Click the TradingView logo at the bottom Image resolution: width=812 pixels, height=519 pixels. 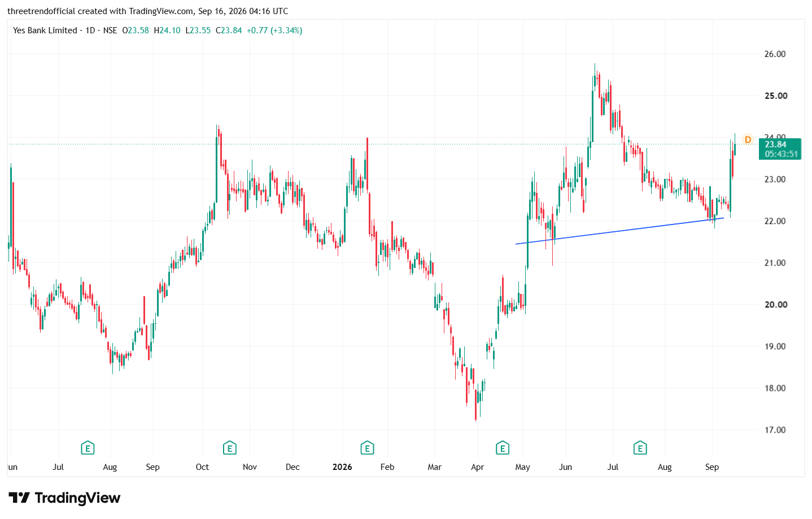coord(64,498)
